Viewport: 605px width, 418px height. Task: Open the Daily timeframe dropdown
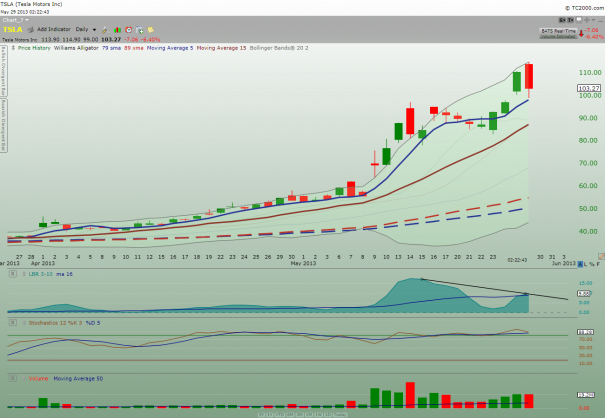[x=86, y=29]
